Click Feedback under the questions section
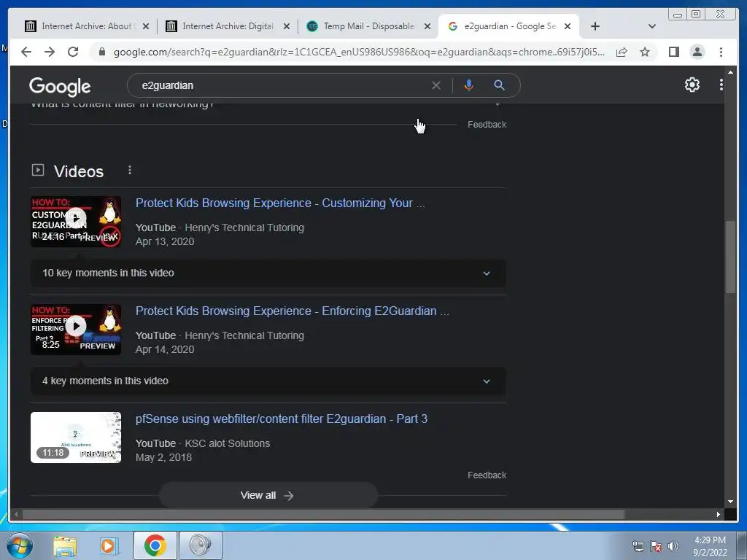Screen dimensions: 747x560 click(487, 124)
